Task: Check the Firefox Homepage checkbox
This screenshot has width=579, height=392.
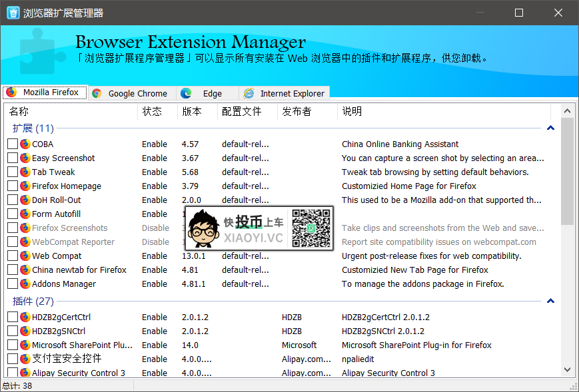Action: coord(13,186)
